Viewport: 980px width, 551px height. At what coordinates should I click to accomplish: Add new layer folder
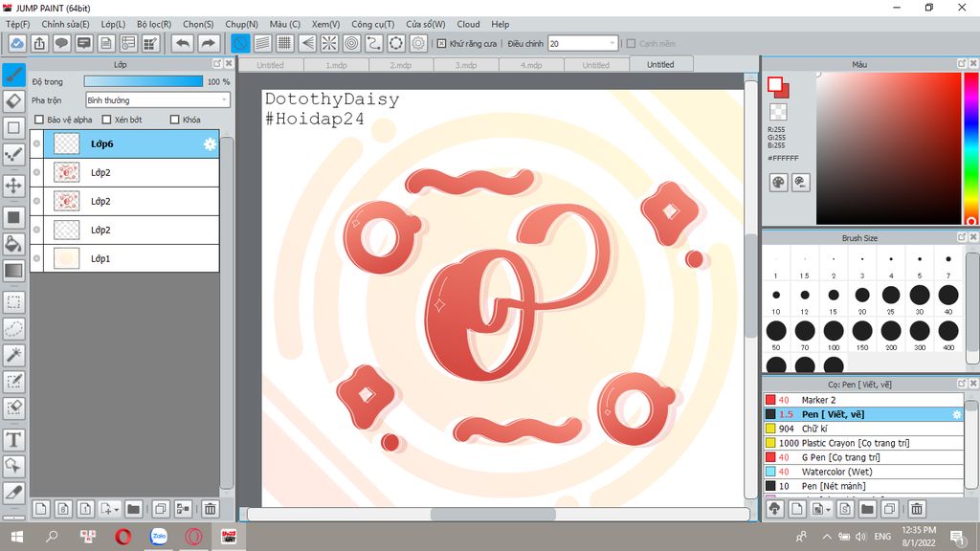(133, 509)
